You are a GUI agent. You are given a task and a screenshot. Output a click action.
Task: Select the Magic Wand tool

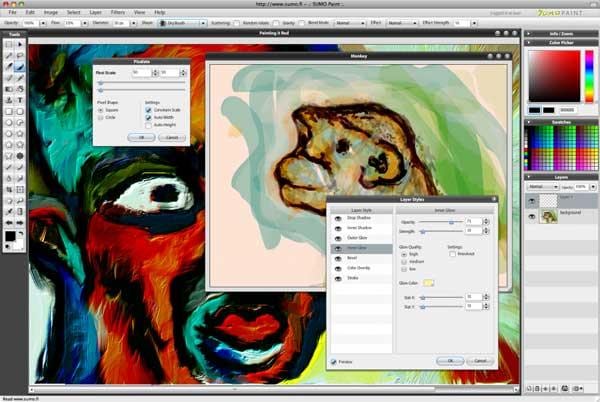(x=9, y=55)
